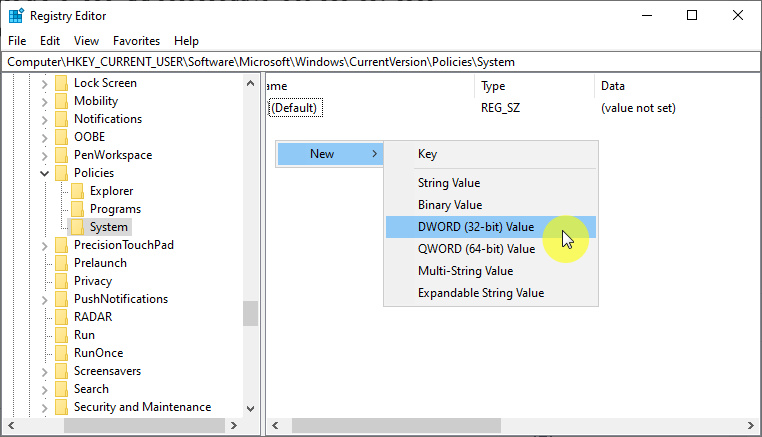Click the Registry Editor app icon in title bar
Screen dimensions: 762x437
[x=16, y=16]
